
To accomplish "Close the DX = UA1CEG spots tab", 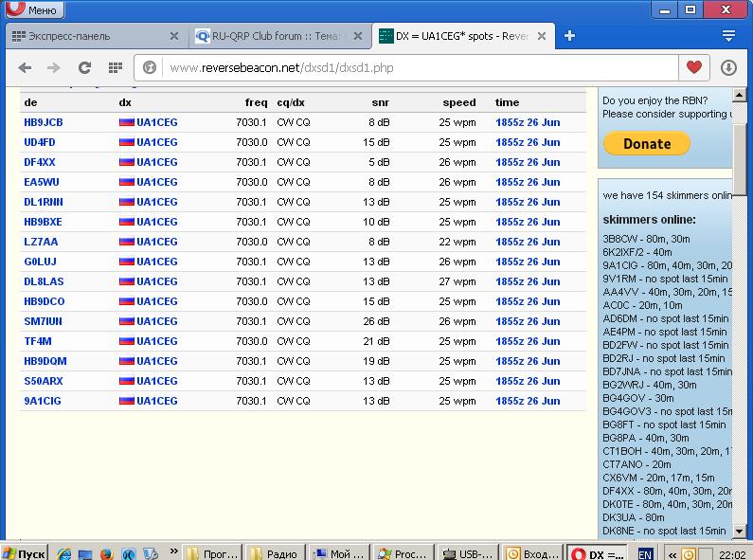I will (x=542, y=36).
